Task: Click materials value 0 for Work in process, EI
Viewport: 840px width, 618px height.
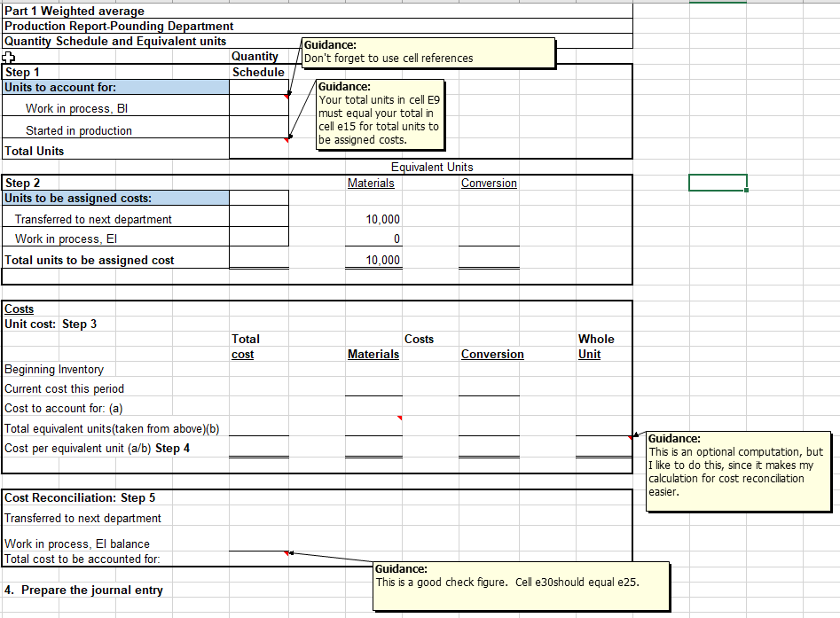Action: tap(374, 239)
